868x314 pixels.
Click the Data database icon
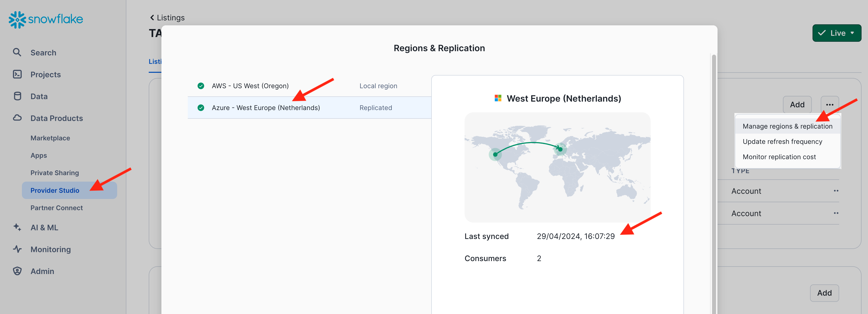point(17,96)
